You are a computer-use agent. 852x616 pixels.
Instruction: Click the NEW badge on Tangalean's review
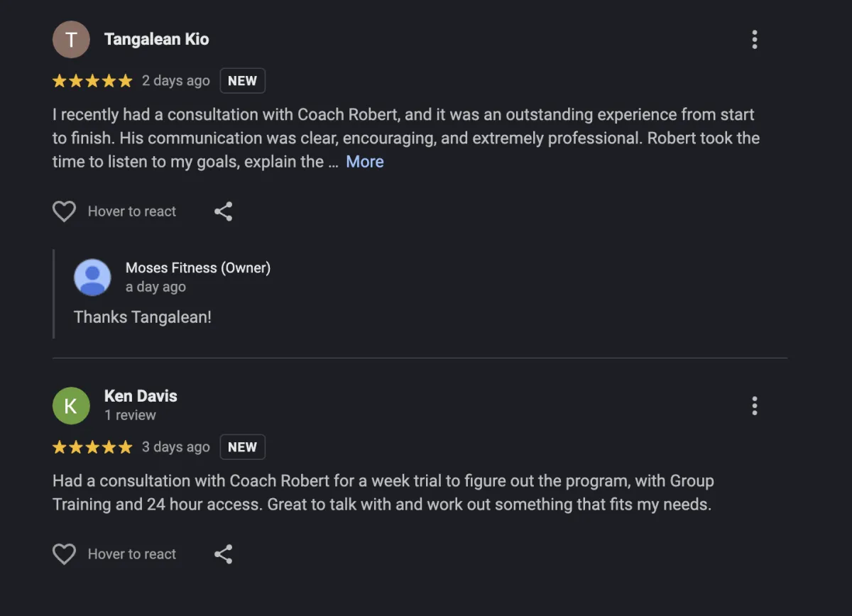point(242,81)
